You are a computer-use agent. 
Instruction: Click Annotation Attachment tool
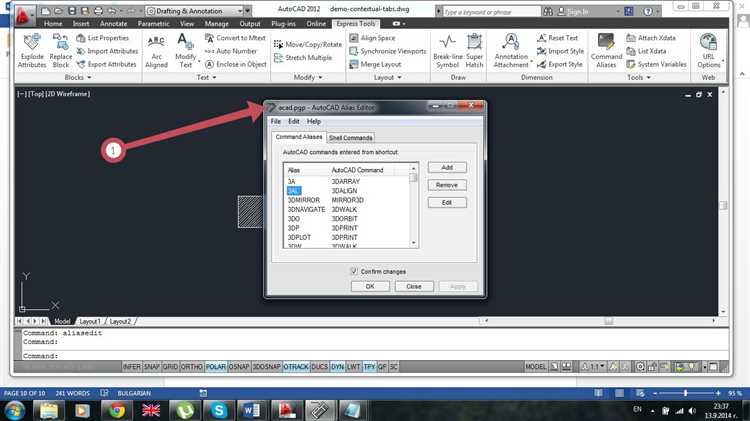[511, 51]
